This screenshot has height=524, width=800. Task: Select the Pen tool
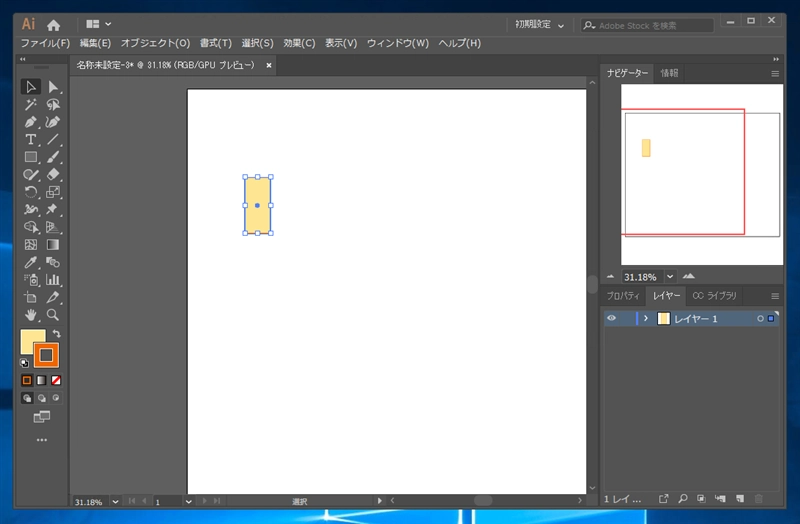31,122
